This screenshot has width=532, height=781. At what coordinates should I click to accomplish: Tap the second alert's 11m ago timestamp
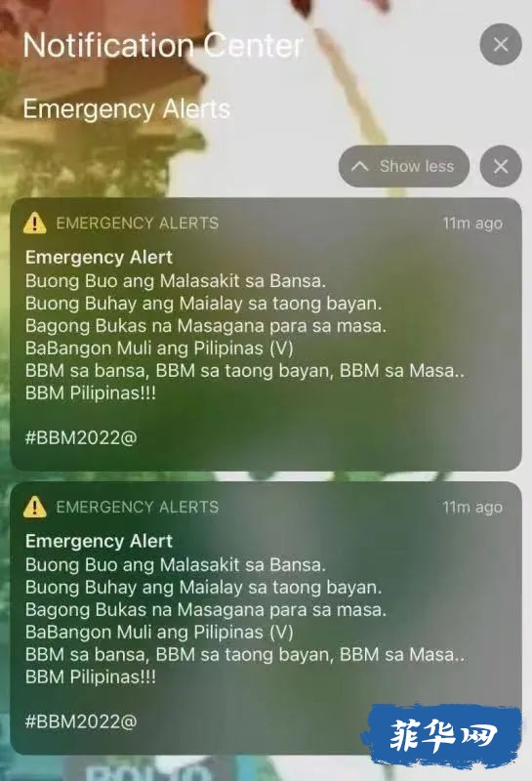[x=472, y=508]
